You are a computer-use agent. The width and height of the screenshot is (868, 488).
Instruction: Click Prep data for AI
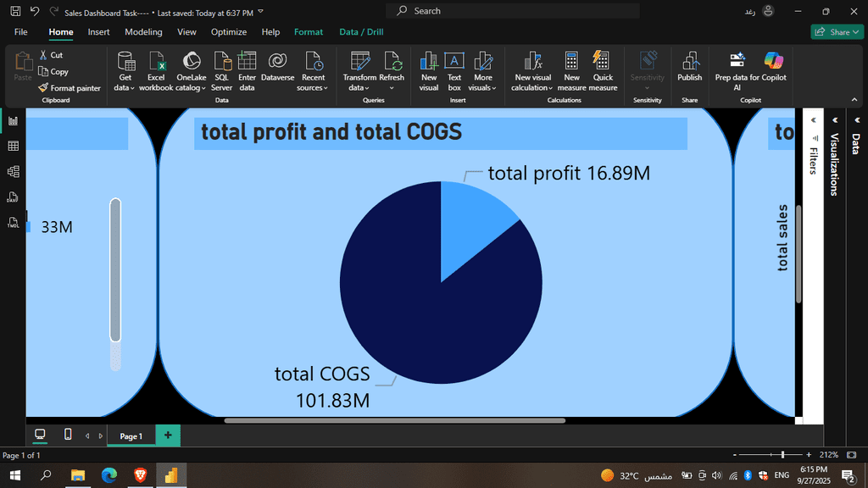pos(737,71)
